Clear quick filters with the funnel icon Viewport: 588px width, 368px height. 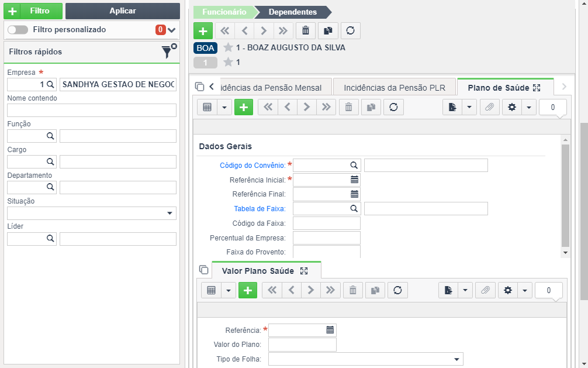169,51
